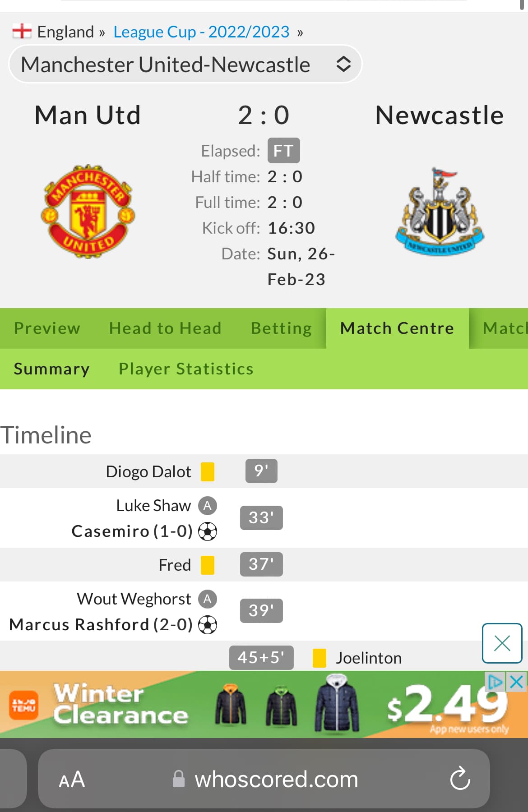Open the Player Statistics tab

coord(186,369)
